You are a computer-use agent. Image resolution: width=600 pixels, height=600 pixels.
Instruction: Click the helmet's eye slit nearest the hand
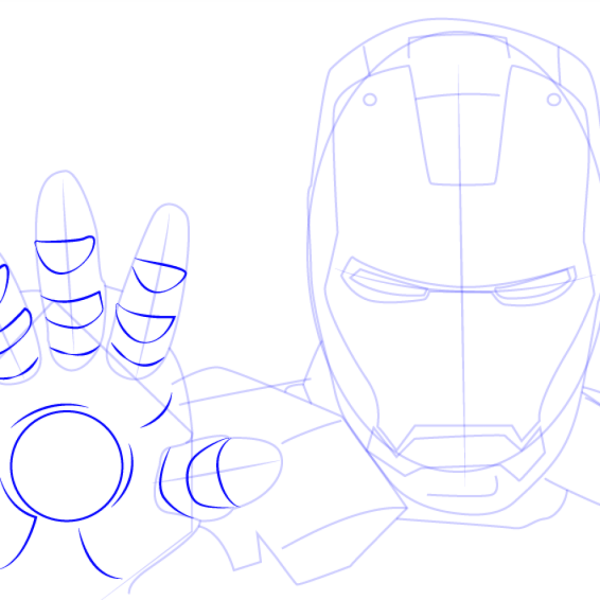click(388, 283)
